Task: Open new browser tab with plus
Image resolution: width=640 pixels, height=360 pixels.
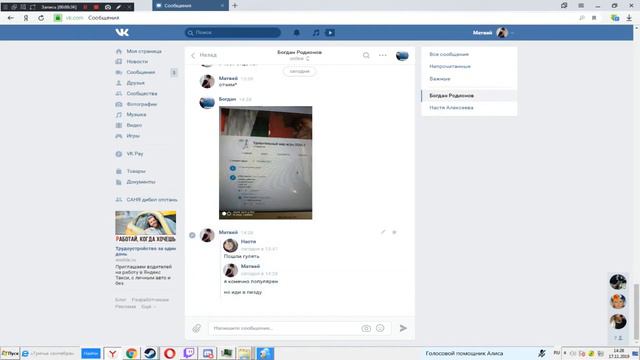Action: [x=235, y=6]
